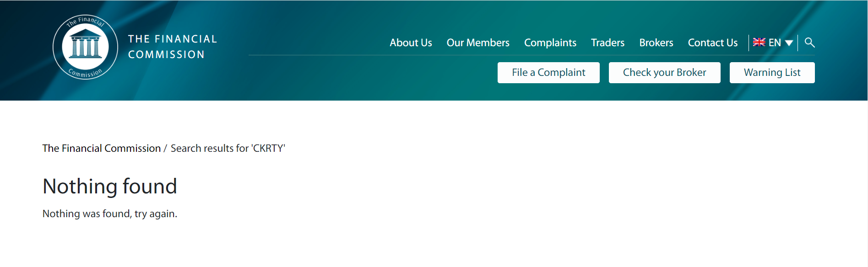Click the Search results for 'CKRTY' breadcrumb
The height and width of the screenshot is (267, 868).
tap(228, 148)
